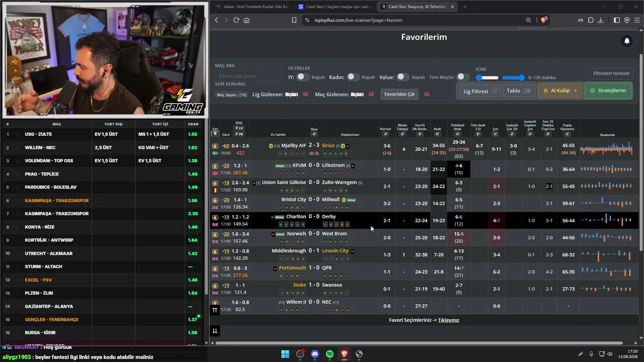Toggle the Tüm Maçlar switch

coord(462,77)
